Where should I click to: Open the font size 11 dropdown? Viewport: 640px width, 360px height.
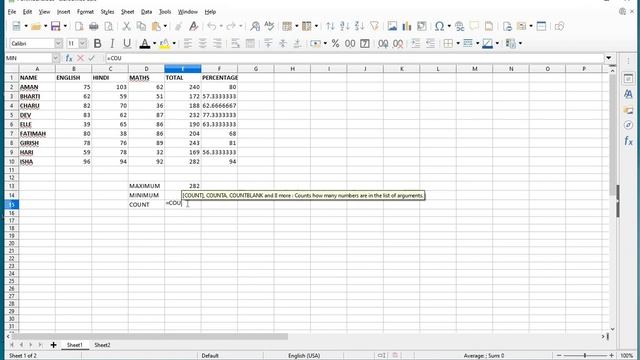click(83, 44)
